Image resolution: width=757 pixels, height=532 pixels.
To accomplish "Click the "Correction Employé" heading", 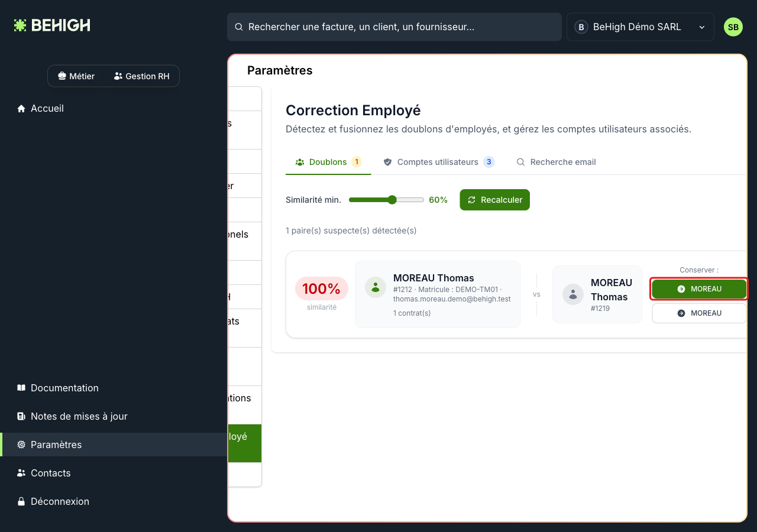I will point(353,111).
